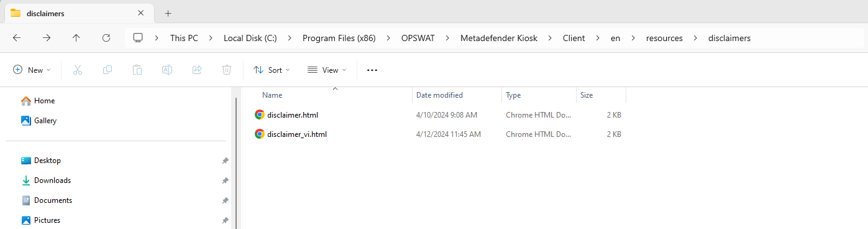Viewport: 868px width, 229px height.
Task: Open the Sort dropdown menu
Action: (x=272, y=70)
